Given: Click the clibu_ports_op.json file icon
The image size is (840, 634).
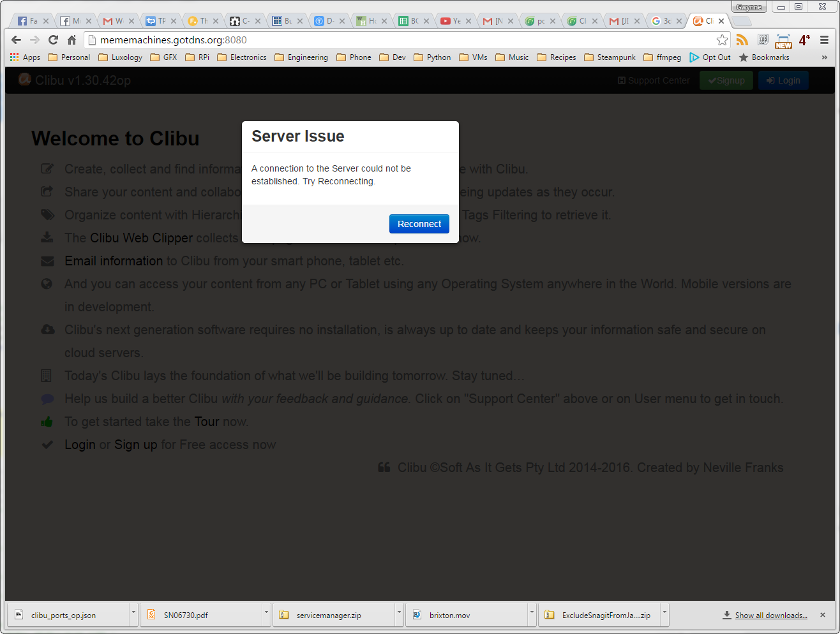Looking at the screenshot, I should click(19, 615).
